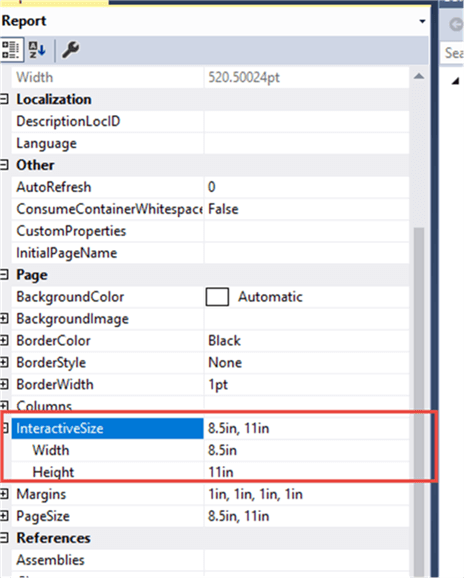Open the Report object dropdown
Viewport: 464px width, 578px height.
(x=422, y=21)
